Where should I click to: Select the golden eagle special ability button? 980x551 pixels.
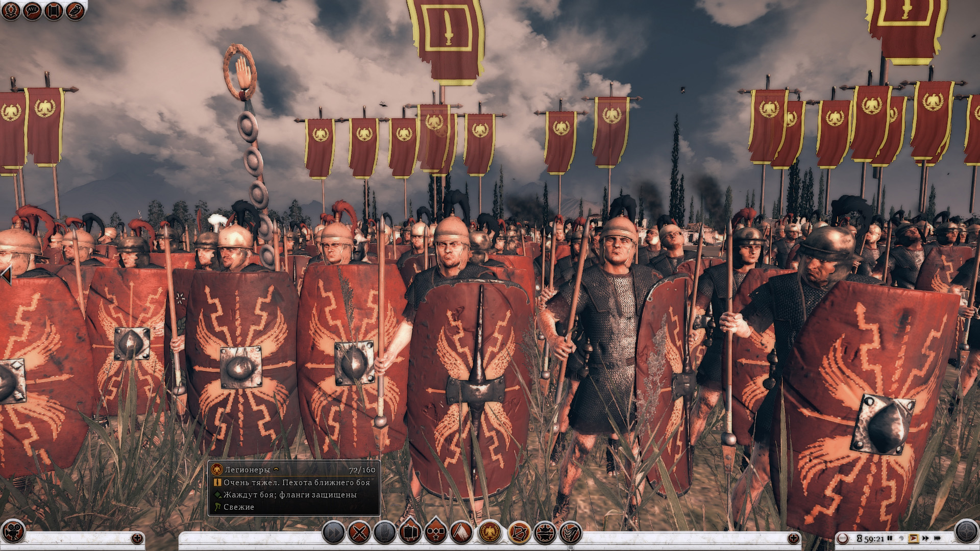coord(489,533)
